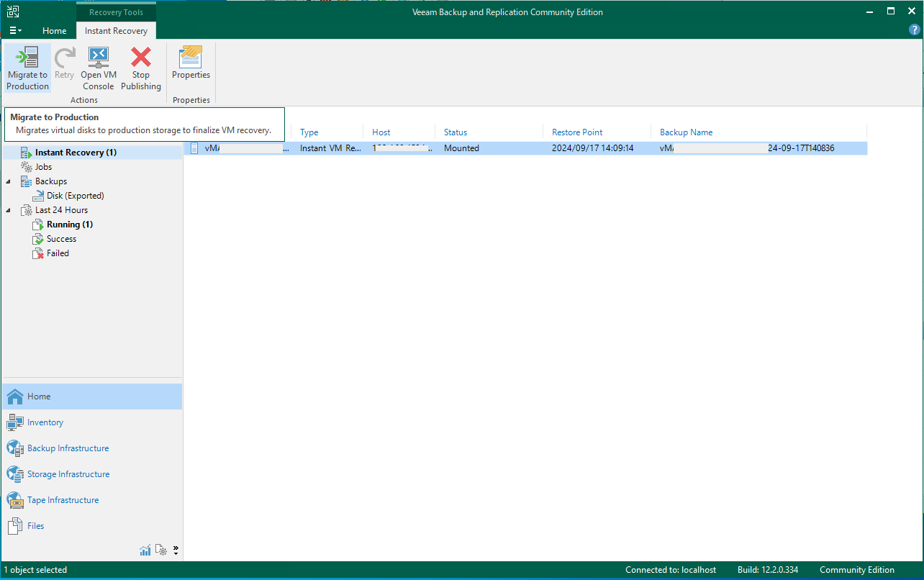Click 'Community Edition' in the status bar
The width and height of the screenshot is (924, 580).
click(x=857, y=570)
